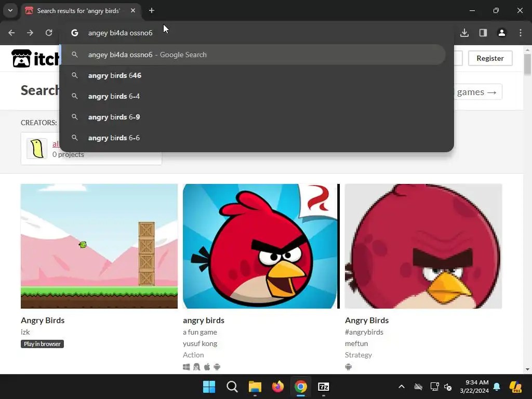Click the Google 'G' icon in address bar
Image resolution: width=532 pixels, height=399 pixels.
(x=75, y=33)
